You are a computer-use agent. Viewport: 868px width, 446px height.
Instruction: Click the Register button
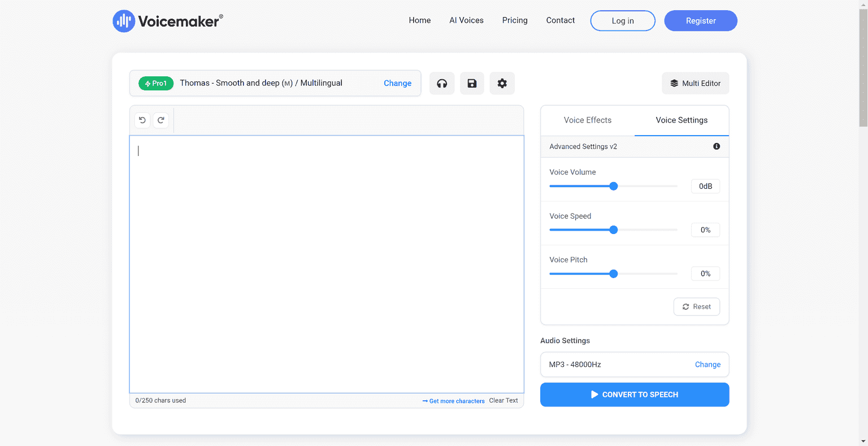click(x=701, y=21)
